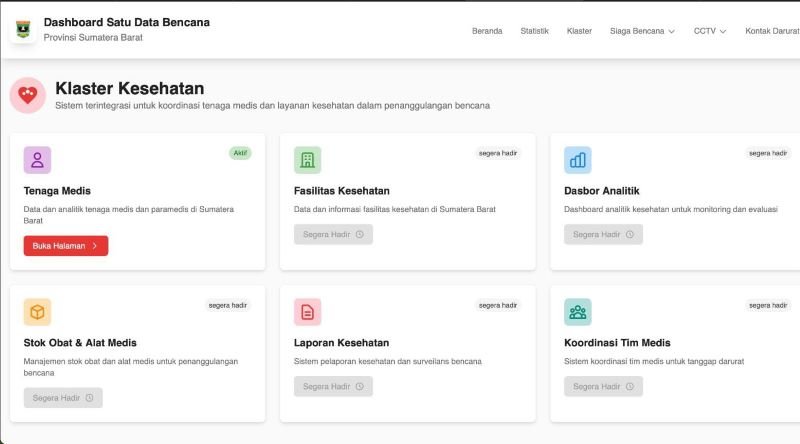Open the Kontak Darurat navigation link
This screenshot has height=444, width=800.
click(x=771, y=31)
